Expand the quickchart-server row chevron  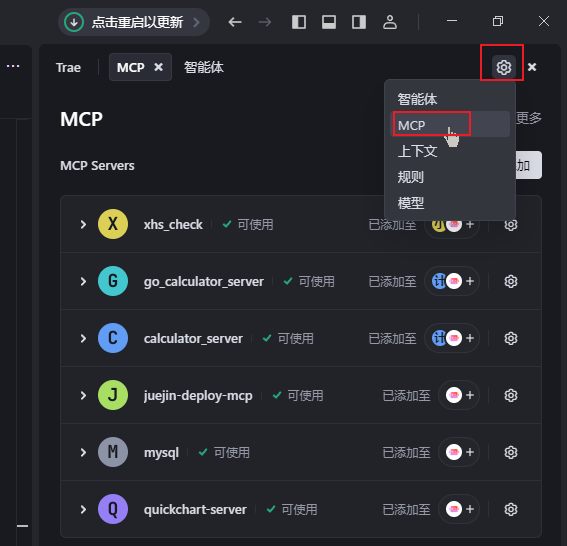(x=83, y=509)
